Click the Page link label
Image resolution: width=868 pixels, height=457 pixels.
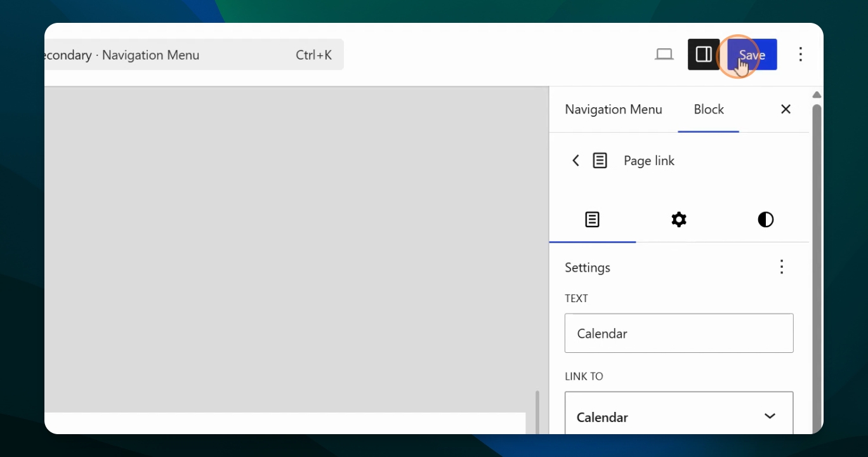pos(649,161)
